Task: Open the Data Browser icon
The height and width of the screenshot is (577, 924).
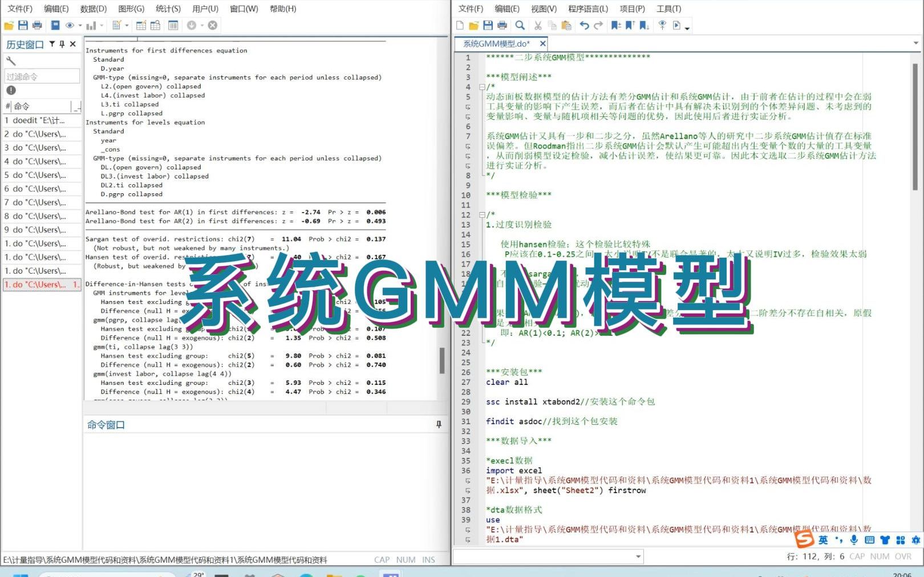Action: tap(155, 25)
